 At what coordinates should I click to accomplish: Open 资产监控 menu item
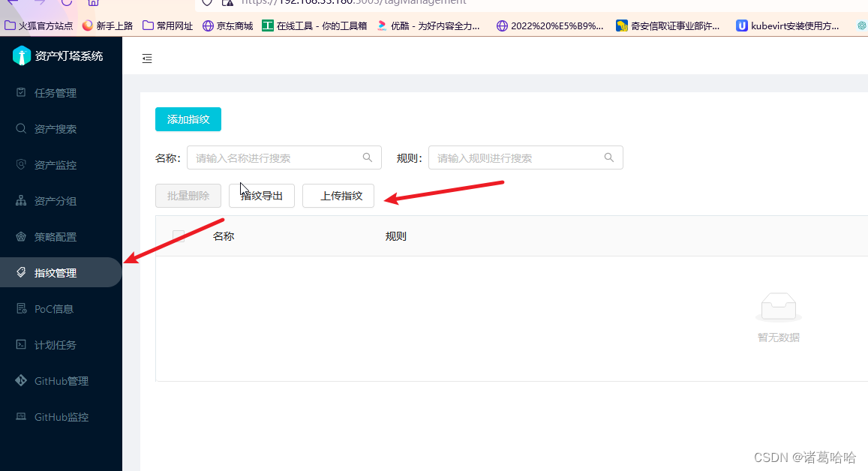(x=61, y=165)
